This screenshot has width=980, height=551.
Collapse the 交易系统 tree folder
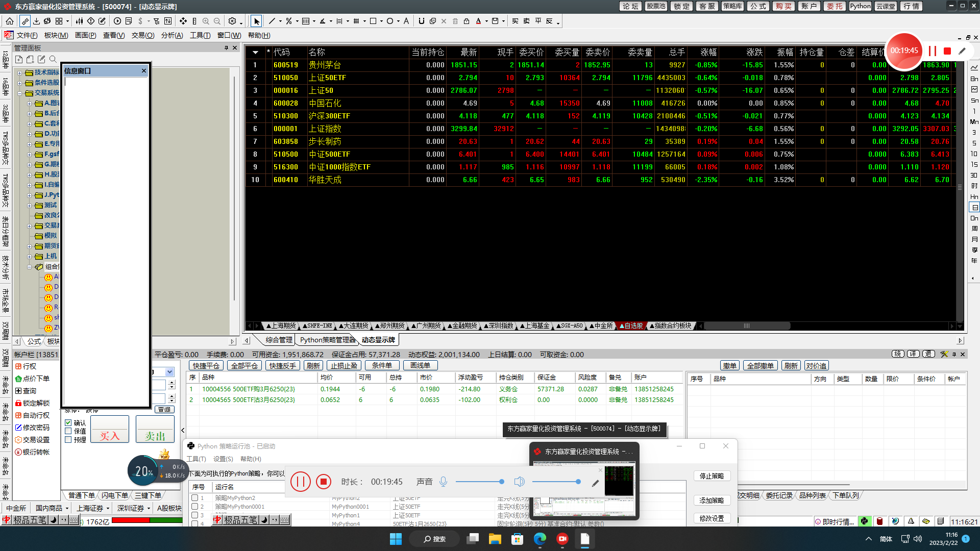tap(20, 93)
